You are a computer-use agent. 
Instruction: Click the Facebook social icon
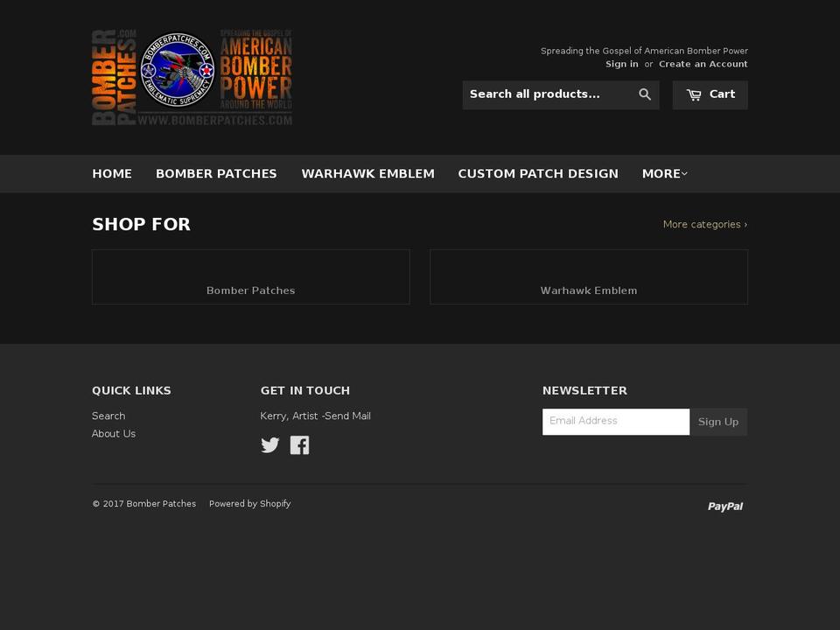(x=299, y=445)
